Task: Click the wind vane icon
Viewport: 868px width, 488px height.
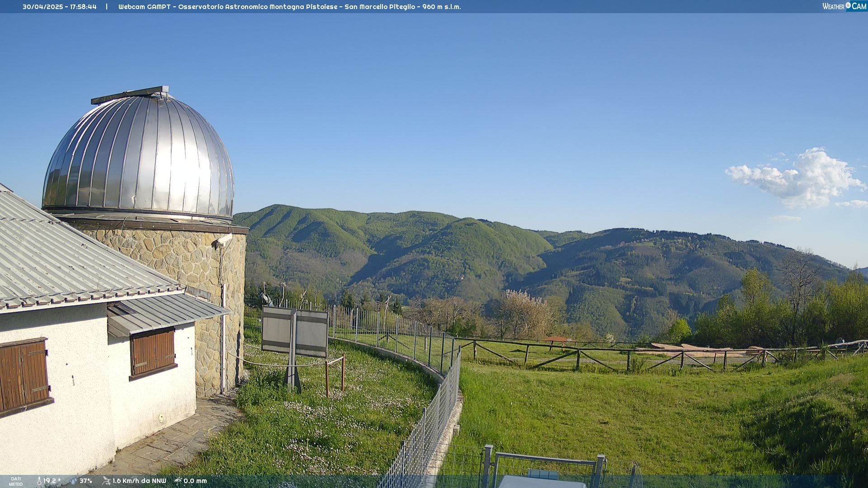Action: coord(106,481)
